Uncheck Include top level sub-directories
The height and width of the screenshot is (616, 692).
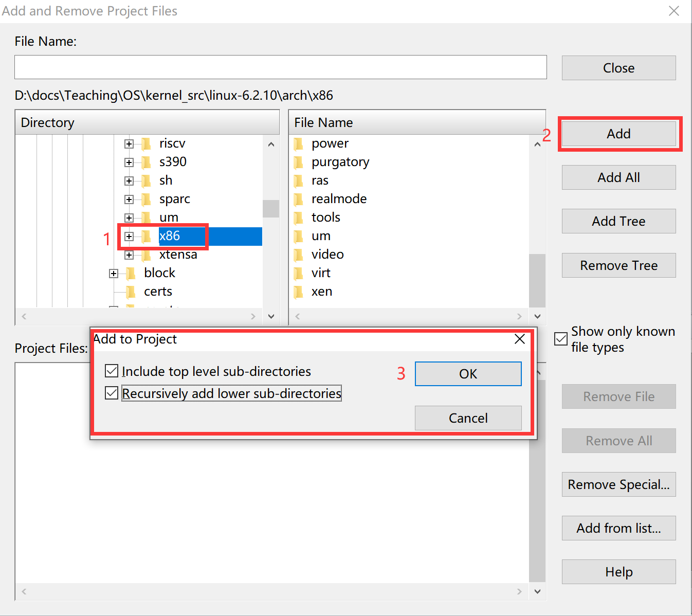pos(112,371)
